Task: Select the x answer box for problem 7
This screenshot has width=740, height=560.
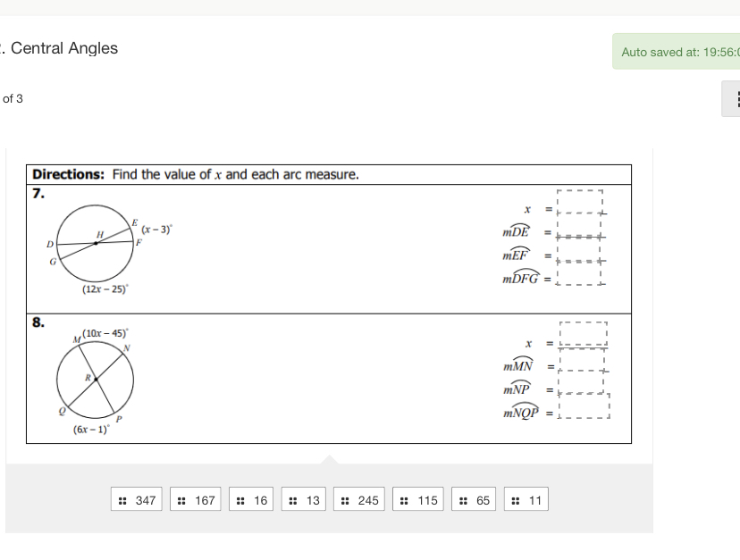Action: tap(579, 202)
